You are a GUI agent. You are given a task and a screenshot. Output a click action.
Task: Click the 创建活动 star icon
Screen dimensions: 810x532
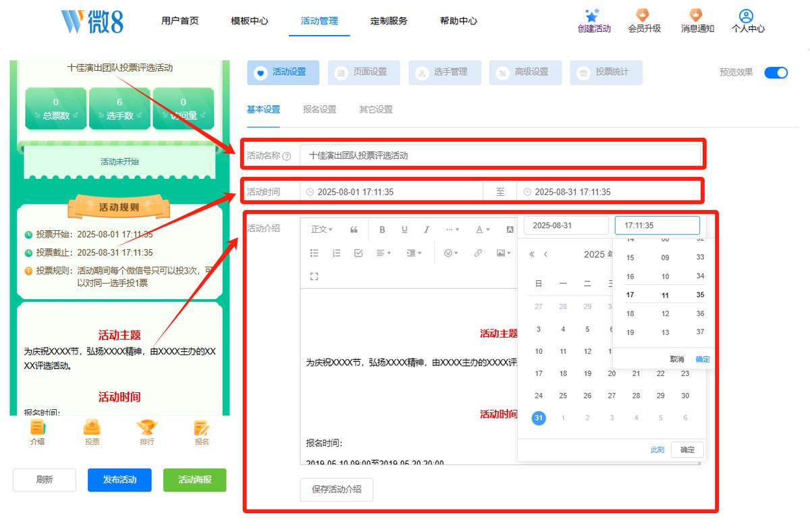(x=592, y=16)
